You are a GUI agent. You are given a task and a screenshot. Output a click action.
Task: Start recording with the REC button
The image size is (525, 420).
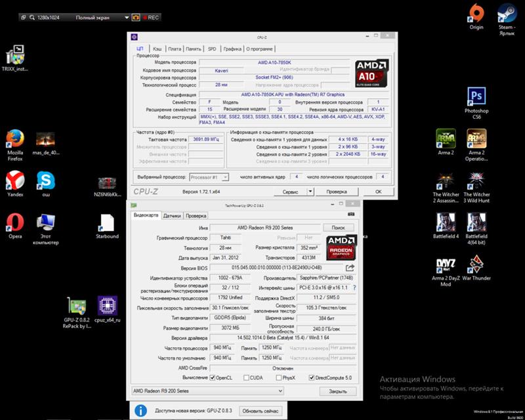click(151, 16)
